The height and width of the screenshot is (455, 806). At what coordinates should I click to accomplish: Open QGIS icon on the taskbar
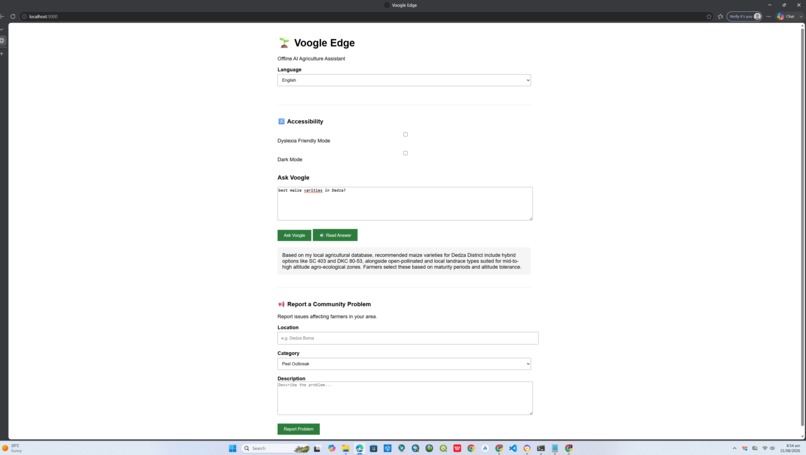coord(443,448)
